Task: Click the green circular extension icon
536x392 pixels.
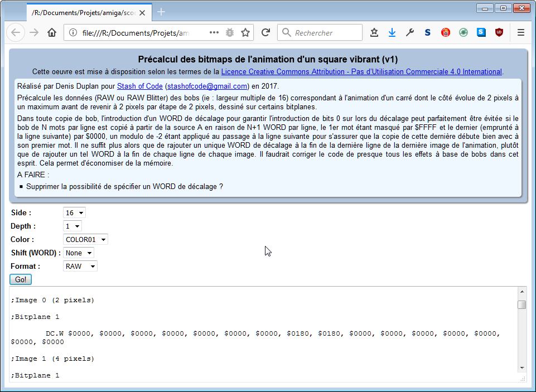Action: tap(463, 32)
